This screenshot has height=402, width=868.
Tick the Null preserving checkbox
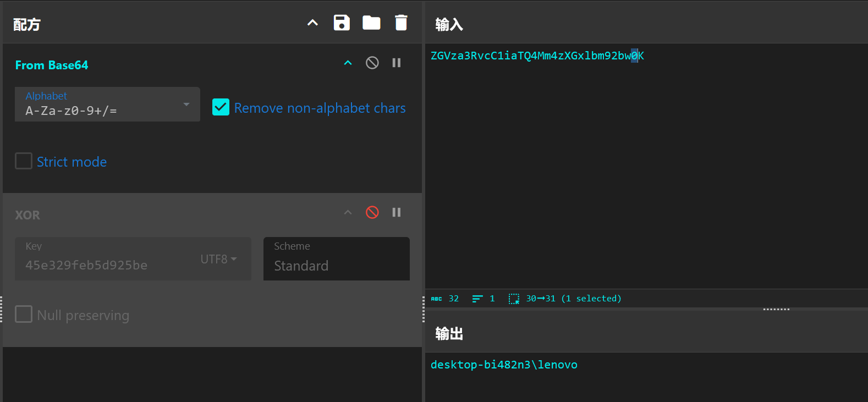(24, 315)
